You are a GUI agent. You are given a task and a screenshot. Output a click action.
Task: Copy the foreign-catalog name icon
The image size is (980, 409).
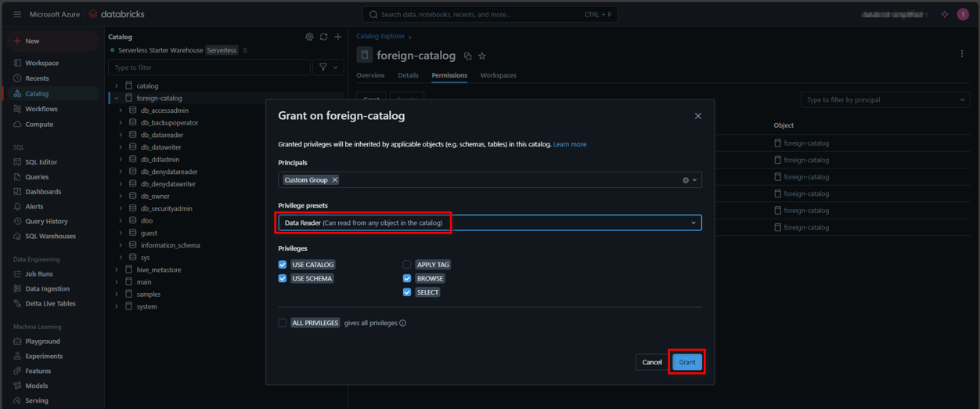coord(467,56)
